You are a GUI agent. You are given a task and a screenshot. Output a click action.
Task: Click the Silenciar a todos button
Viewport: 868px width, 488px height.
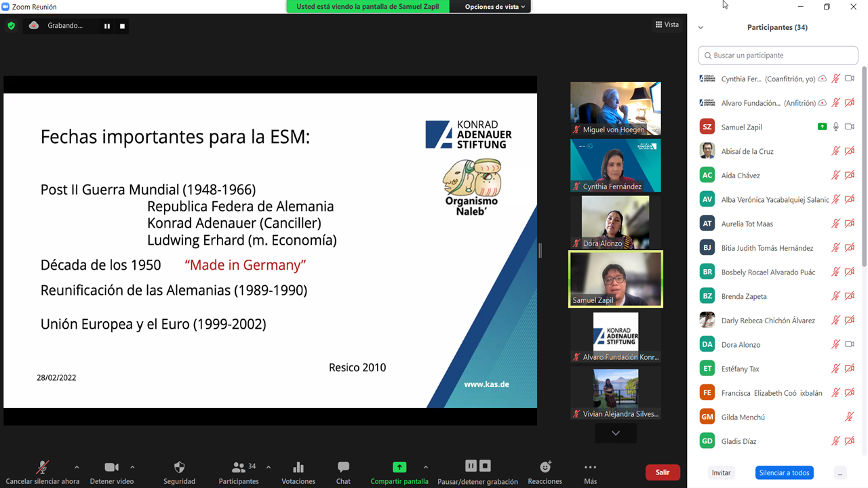point(784,472)
